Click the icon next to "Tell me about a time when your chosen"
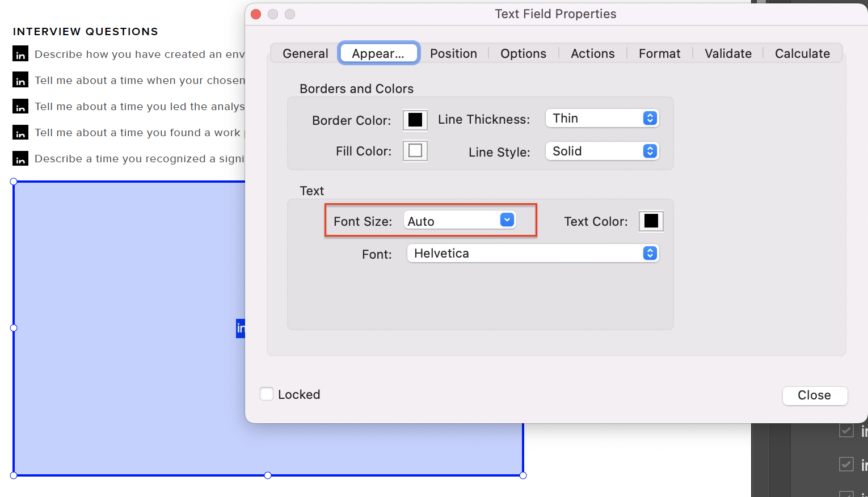Screen dimensions: 868x497 20,80
